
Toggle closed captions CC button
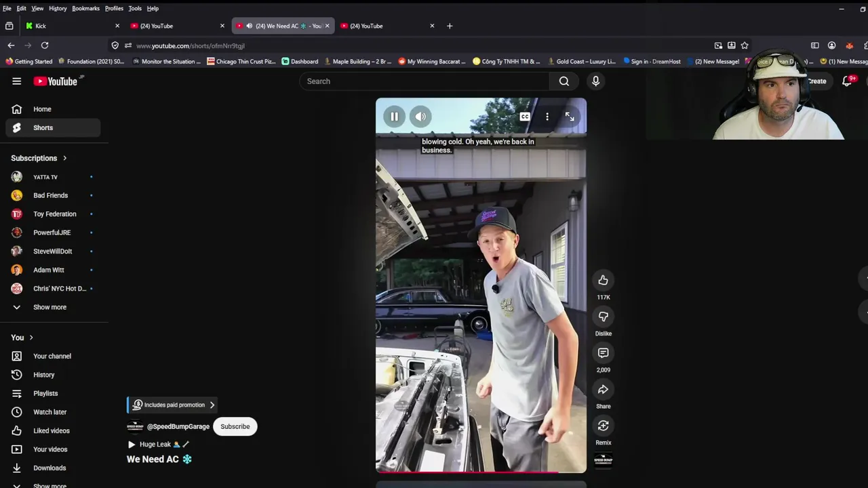click(x=525, y=117)
